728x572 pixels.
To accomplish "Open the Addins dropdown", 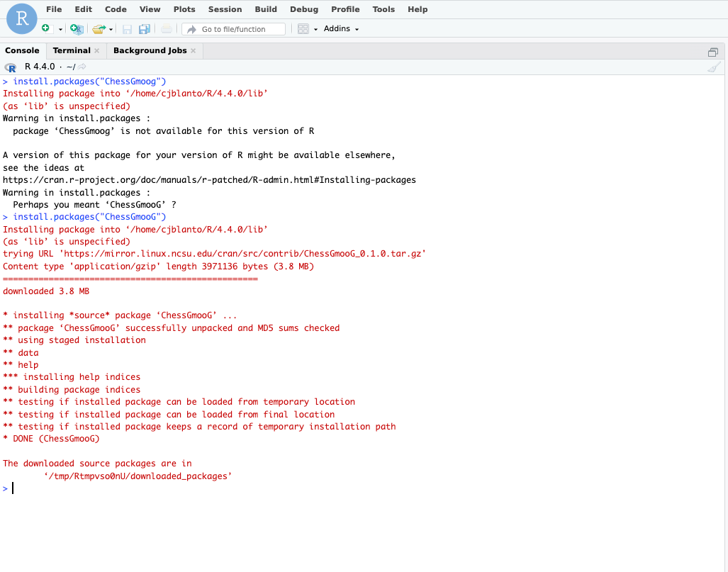I will tap(341, 29).
